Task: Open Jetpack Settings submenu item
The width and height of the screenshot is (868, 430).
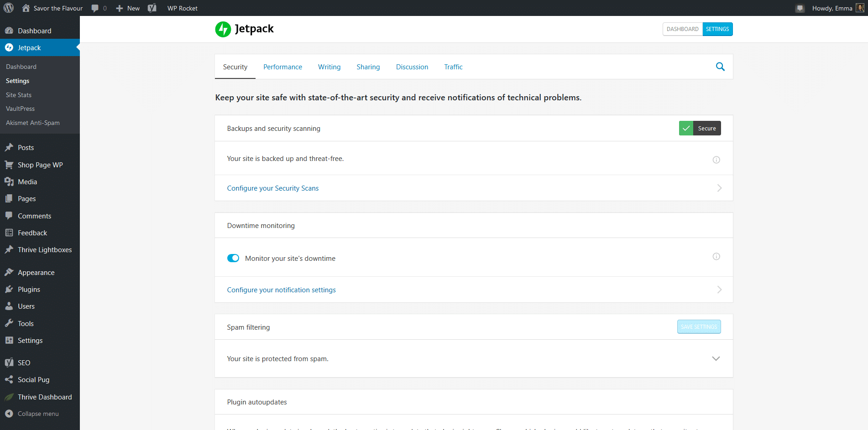Action: tap(17, 81)
